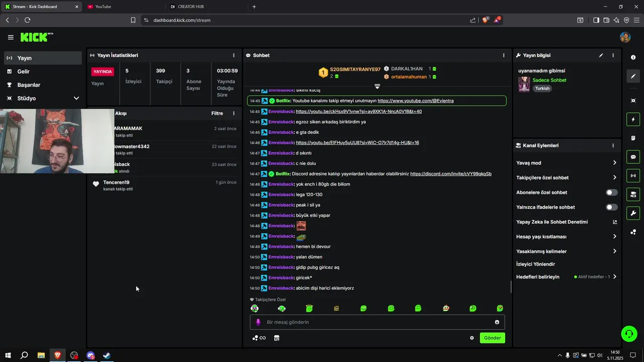
Task: Open Yayın İstatistikleri panel options menu
Action: pos(233,55)
